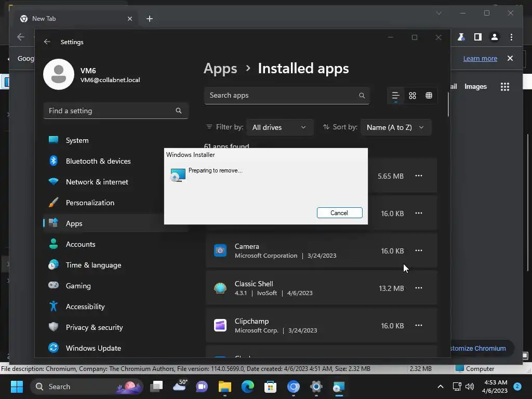Open the weather widget on taskbar
Image resolution: width=532 pixels, height=399 pixels.
(179, 387)
